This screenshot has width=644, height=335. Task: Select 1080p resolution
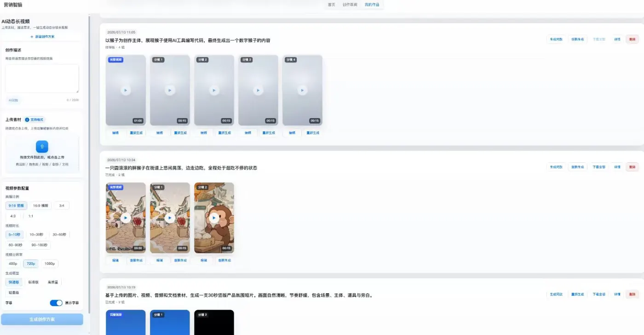50,264
